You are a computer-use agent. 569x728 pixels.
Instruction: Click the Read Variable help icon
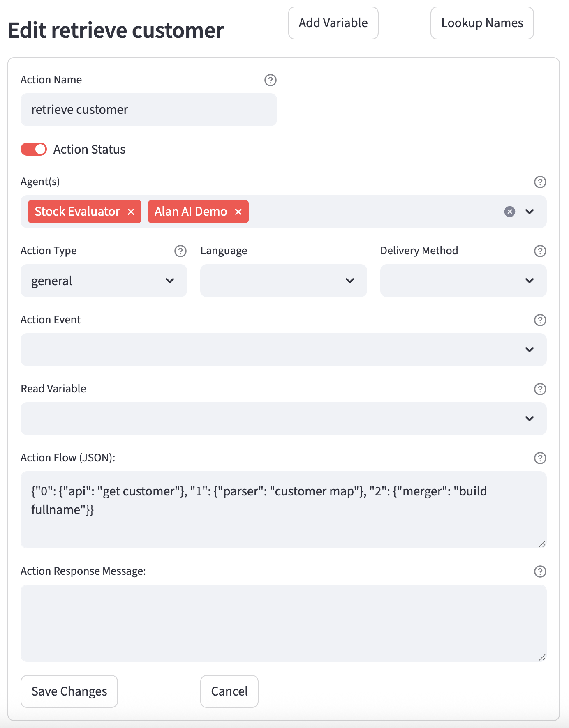coord(540,389)
